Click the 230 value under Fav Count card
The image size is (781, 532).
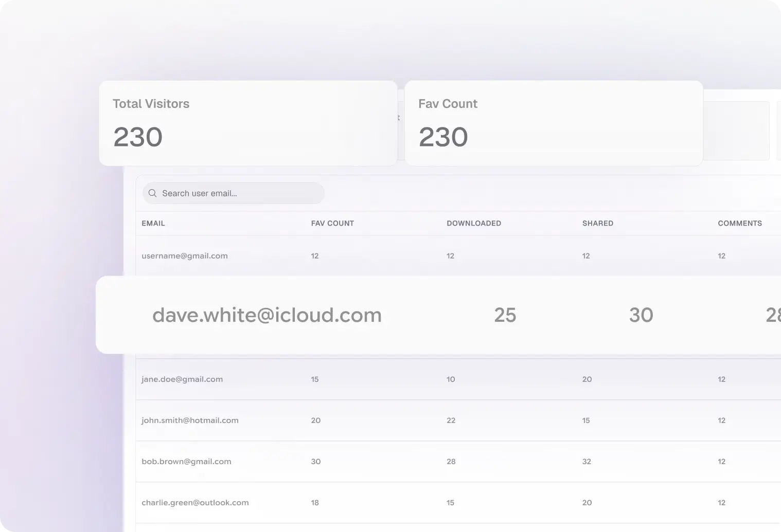tap(443, 137)
